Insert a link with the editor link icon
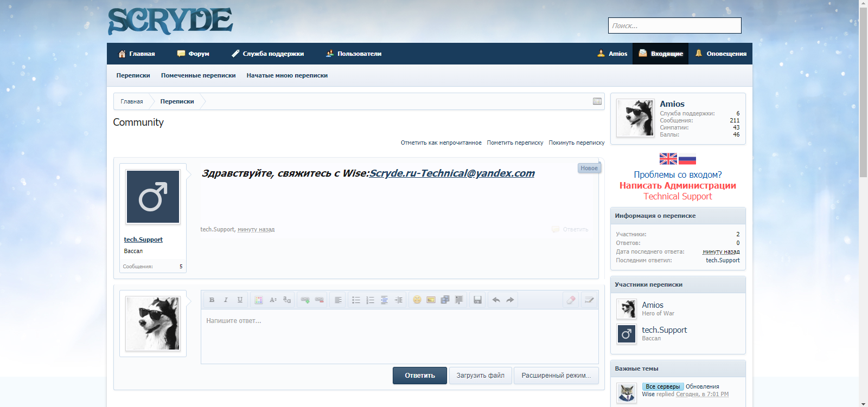 coord(305,300)
